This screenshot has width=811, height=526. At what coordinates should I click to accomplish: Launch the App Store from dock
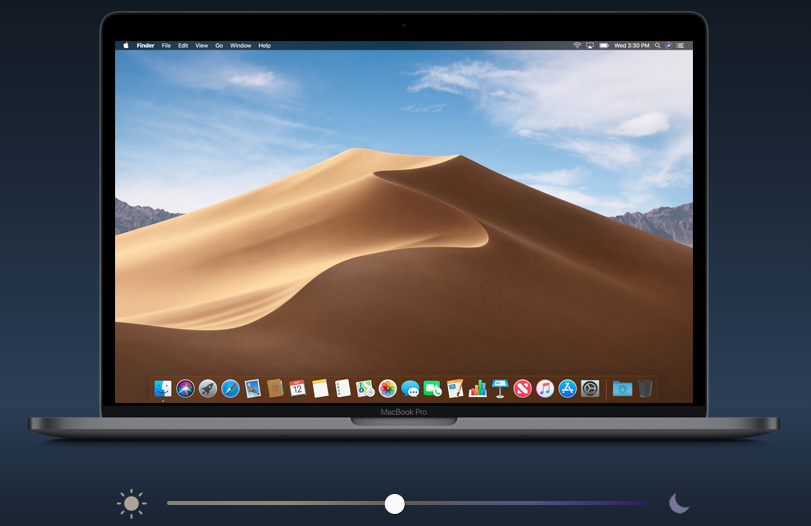click(x=568, y=388)
